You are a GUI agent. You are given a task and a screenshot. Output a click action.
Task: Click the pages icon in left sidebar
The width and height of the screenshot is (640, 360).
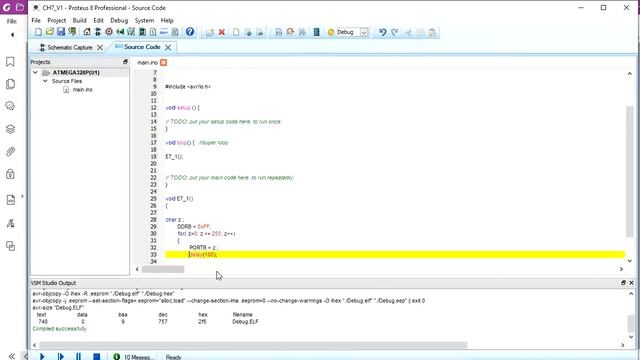click(x=11, y=84)
